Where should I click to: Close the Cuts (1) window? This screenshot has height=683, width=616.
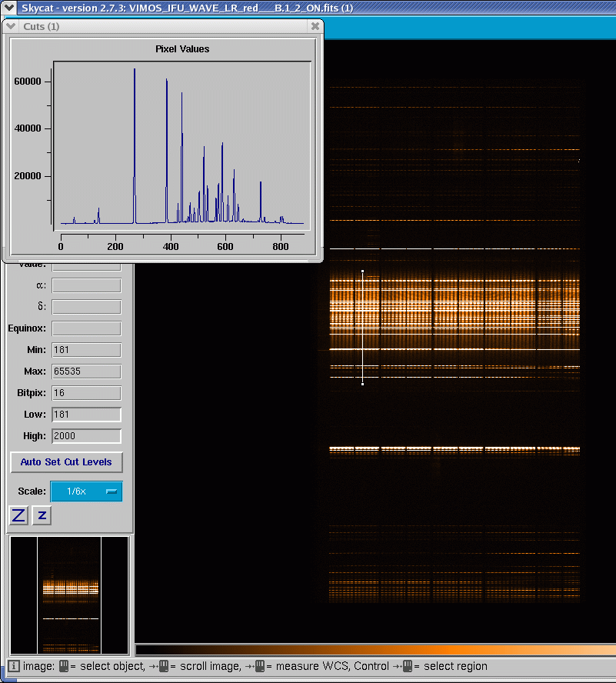tap(315, 26)
